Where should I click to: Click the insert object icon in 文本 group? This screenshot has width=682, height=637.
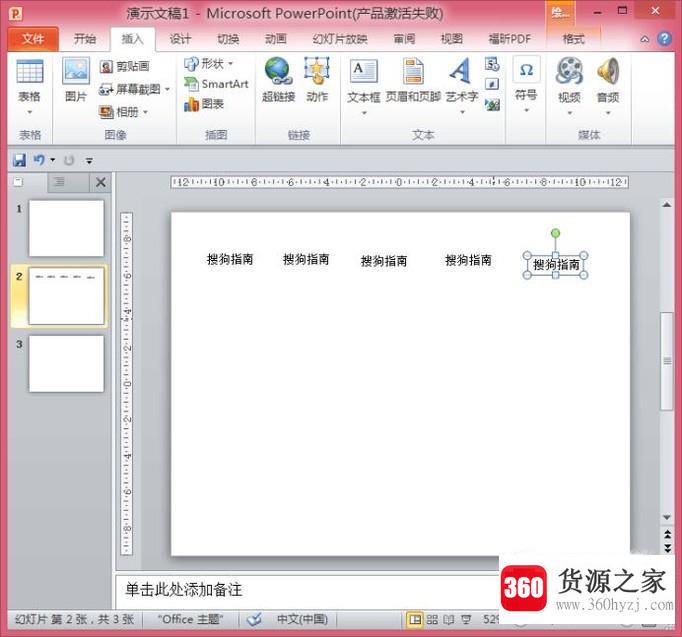492,104
